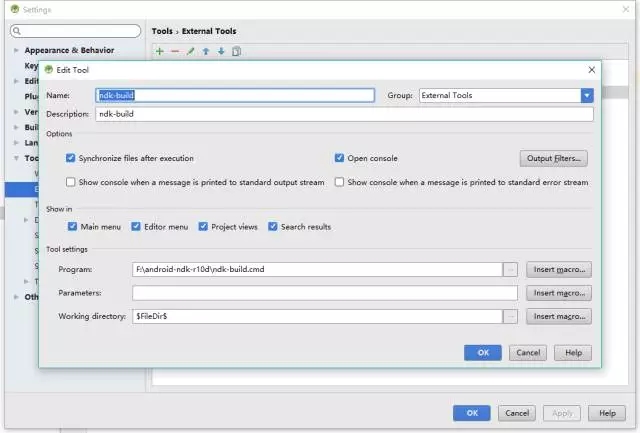
Task: Click the Move Down arrow icon
Action: point(221,51)
